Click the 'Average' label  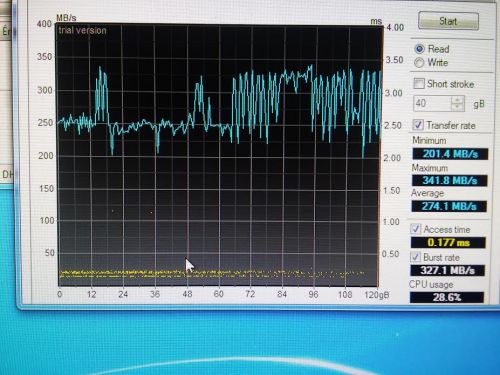[428, 193]
